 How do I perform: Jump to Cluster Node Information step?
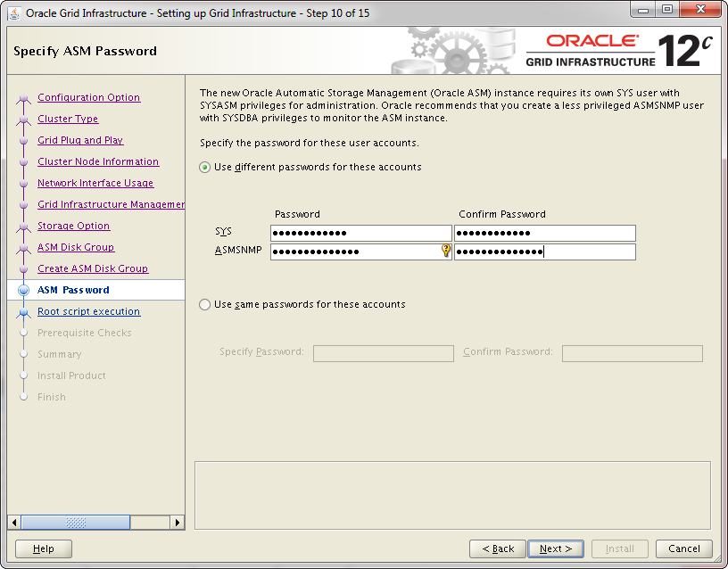[98, 161]
